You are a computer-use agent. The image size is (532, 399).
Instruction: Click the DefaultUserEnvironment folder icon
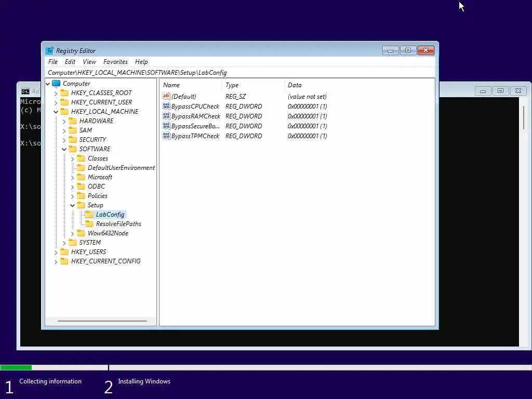(x=81, y=168)
